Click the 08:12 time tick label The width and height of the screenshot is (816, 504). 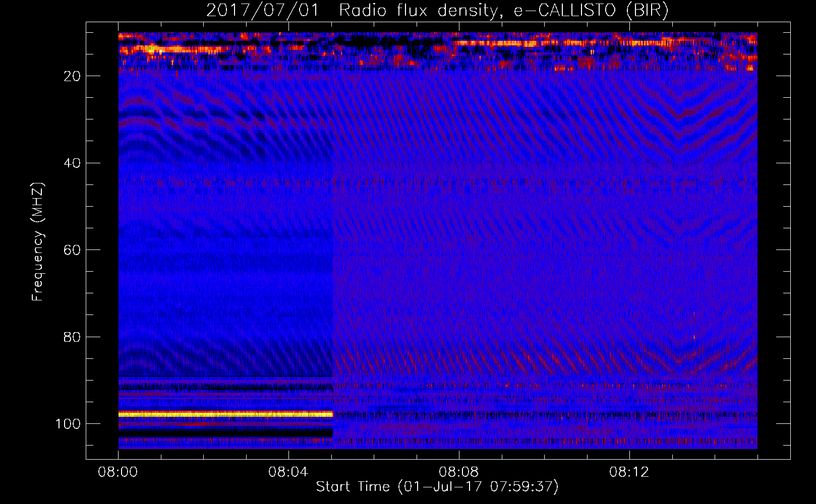click(x=629, y=472)
